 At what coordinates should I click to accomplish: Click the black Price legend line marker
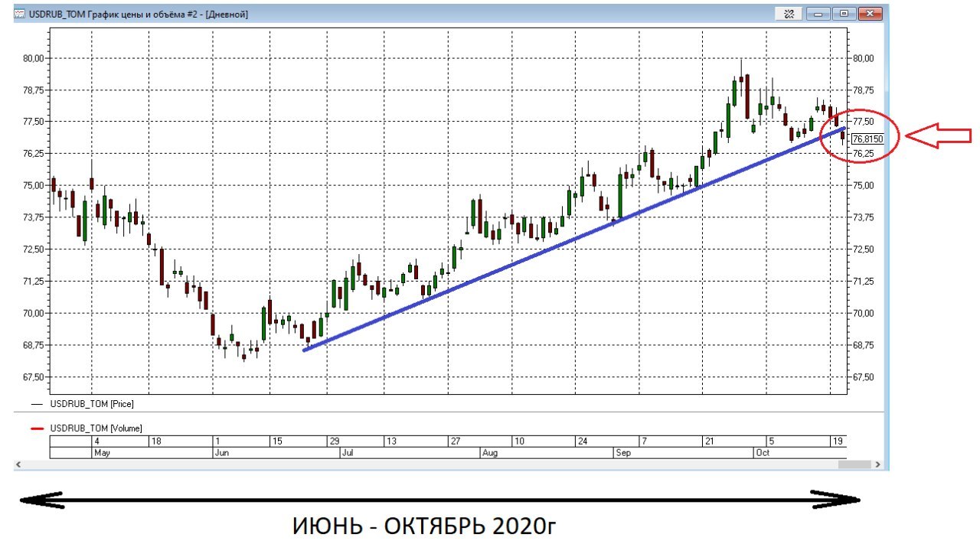point(37,403)
